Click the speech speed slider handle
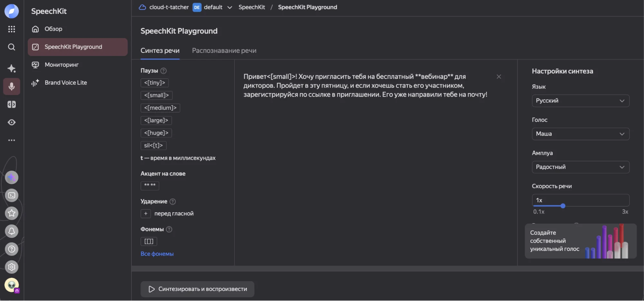 563,206
